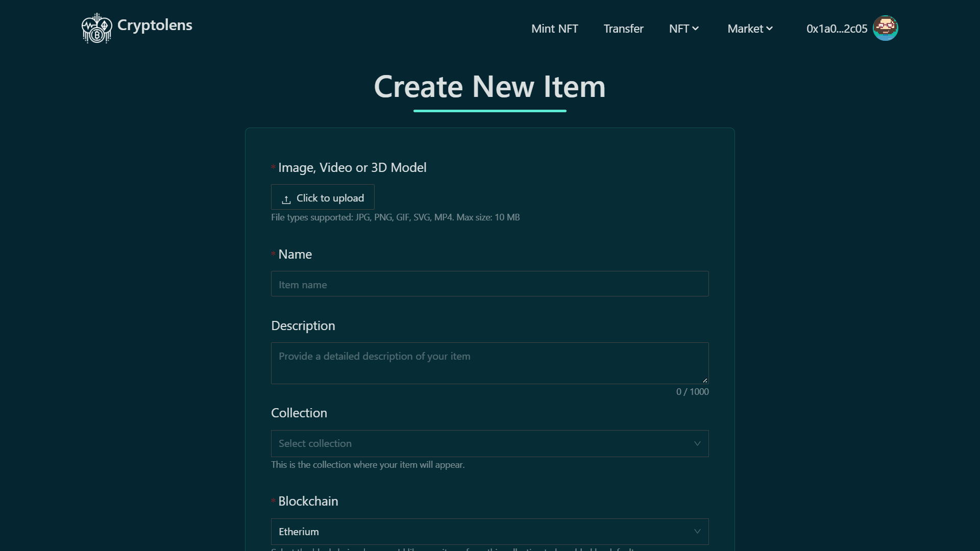Click the Blockchain dropdown arrow icon
Image resolution: width=980 pixels, height=551 pixels.
697,532
